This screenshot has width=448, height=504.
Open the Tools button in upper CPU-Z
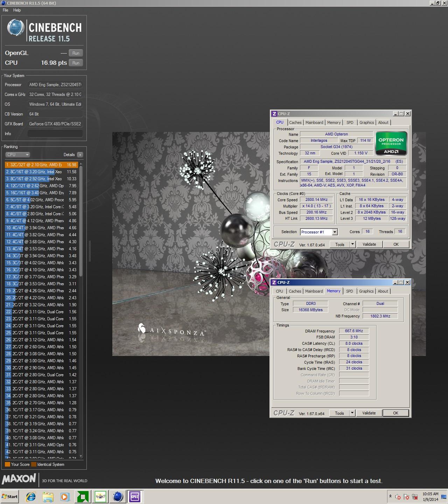click(x=340, y=244)
